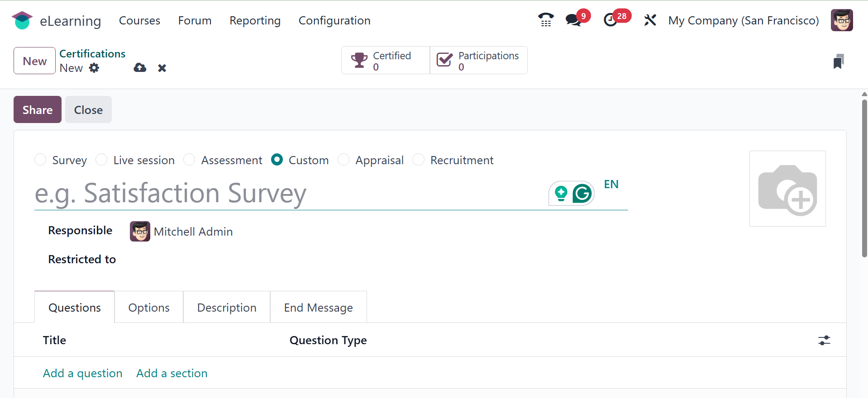Screen dimensions: 868x398
Task: Select the Survey radio button
Action: pyautogui.click(x=41, y=160)
